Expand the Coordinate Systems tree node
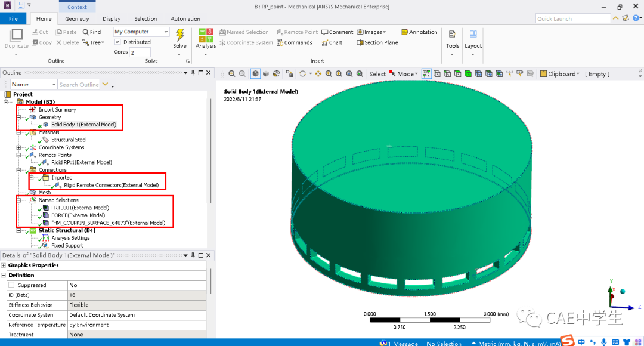The height and width of the screenshot is (346, 644). pyautogui.click(x=19, y=147)
